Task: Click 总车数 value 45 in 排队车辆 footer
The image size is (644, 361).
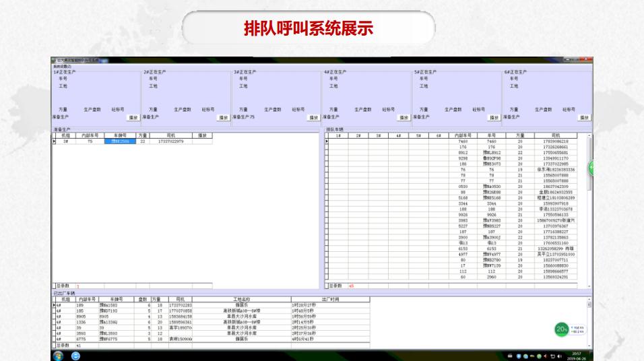Action: (351, 286)
